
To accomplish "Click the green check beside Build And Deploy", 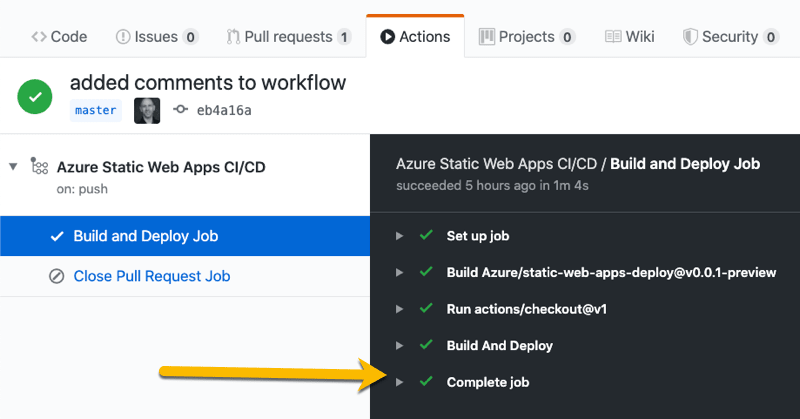I will [x=426, y=344].
